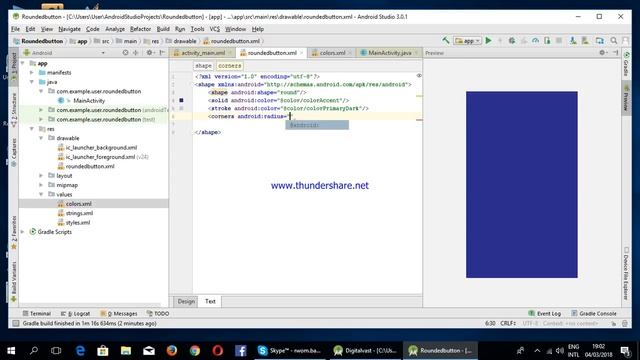Expand the mipmap folder
This screenshot has height=360, width=640.
41,185
